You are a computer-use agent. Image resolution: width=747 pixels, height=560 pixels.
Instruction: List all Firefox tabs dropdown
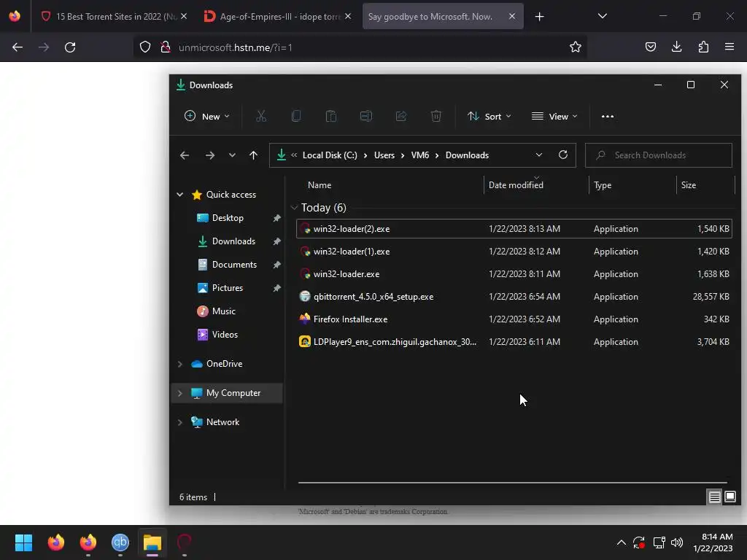[602, 16]
